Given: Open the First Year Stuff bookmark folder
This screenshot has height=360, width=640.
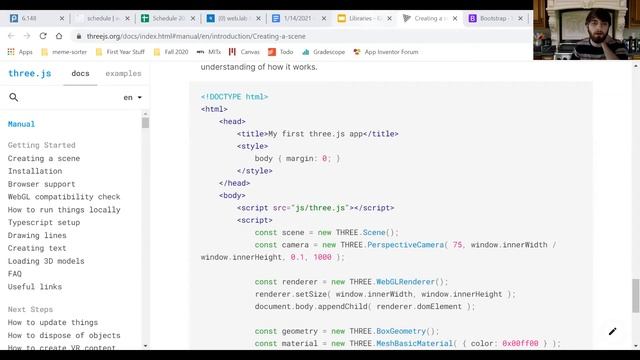Looking at the screenshot, I should coord(120,52).
